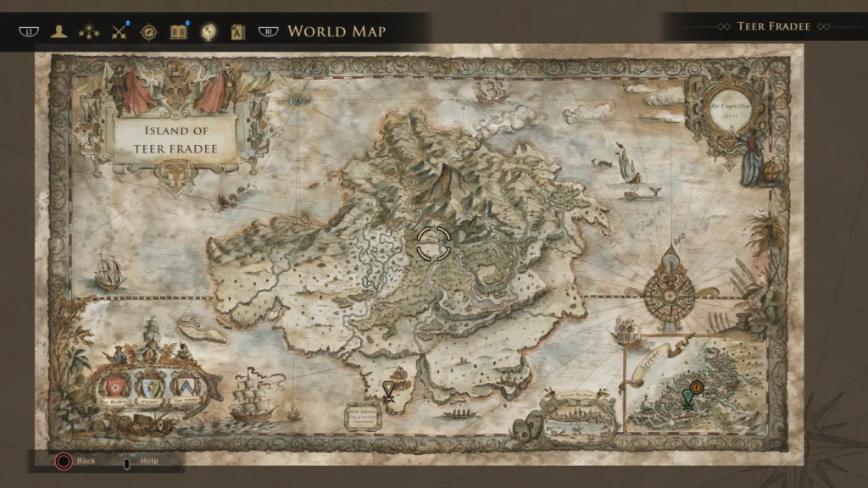
Task: Open the open-book codex tab
Action: pyautogui.click(x=178, y=32)
